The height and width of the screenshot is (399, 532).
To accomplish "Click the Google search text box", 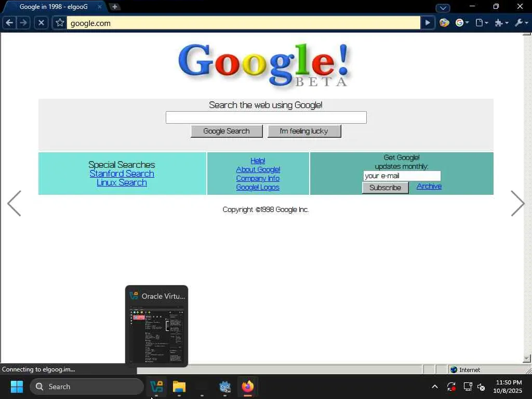I will click(x=266, y=117).
